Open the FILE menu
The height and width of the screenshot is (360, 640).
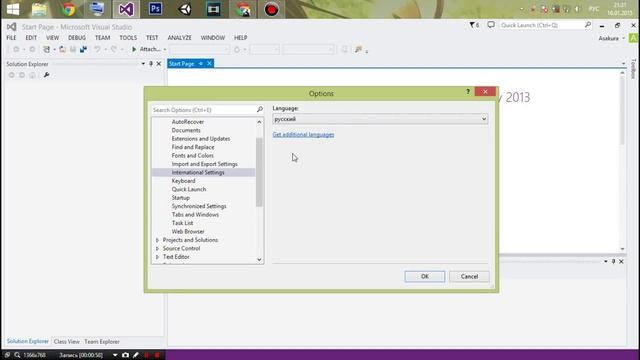tap(11, 38)
